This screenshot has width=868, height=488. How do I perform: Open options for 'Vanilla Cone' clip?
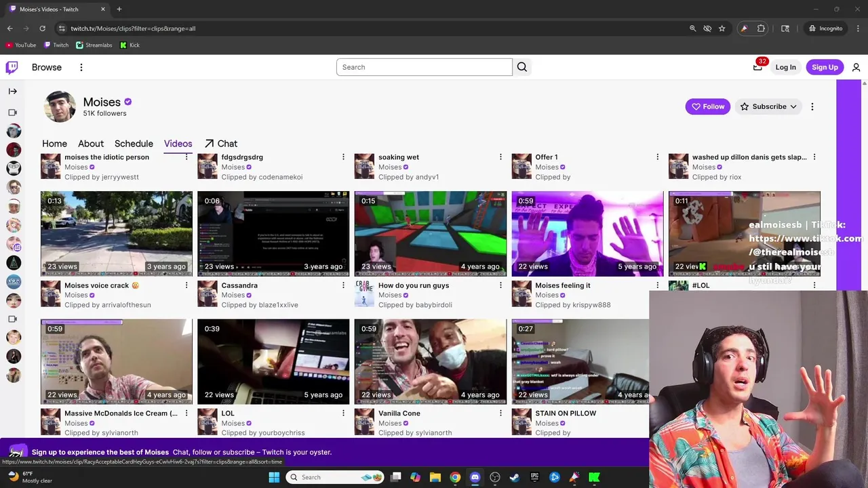500,413
